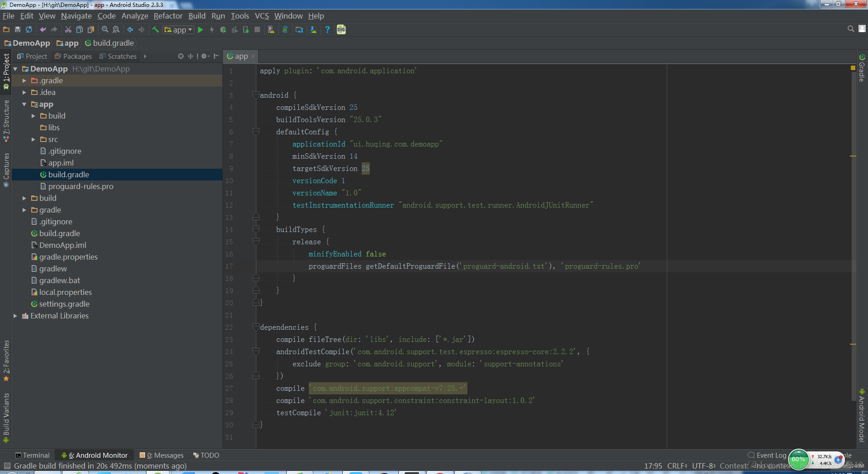Expand the .gradle folder in the tree

tap(24, 81)
